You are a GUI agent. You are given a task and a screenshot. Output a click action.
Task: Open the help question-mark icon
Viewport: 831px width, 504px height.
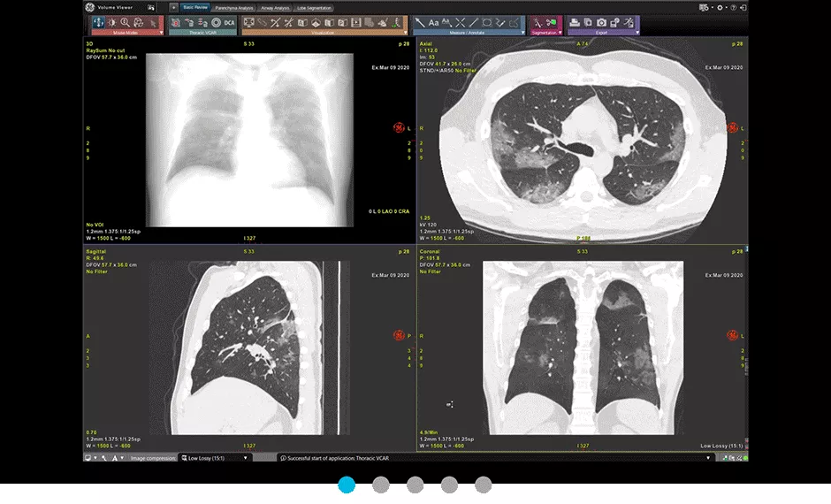pos(734,7)
